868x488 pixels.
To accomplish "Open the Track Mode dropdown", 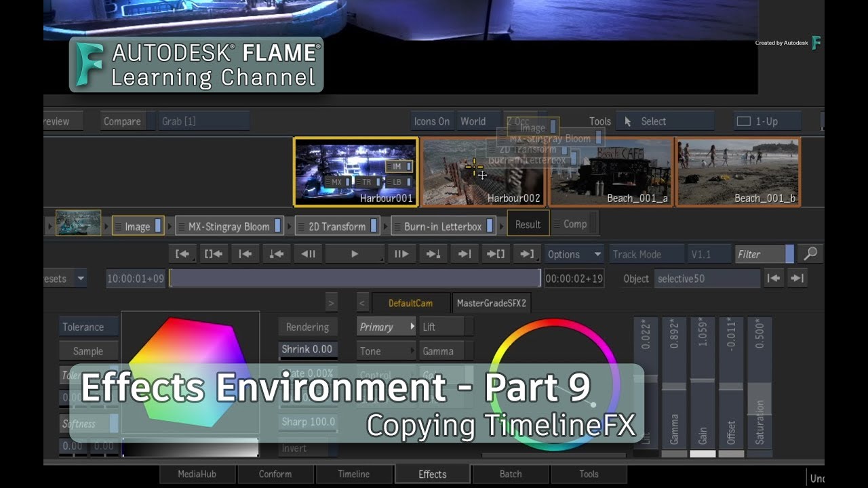I will (x=646, y=254).
